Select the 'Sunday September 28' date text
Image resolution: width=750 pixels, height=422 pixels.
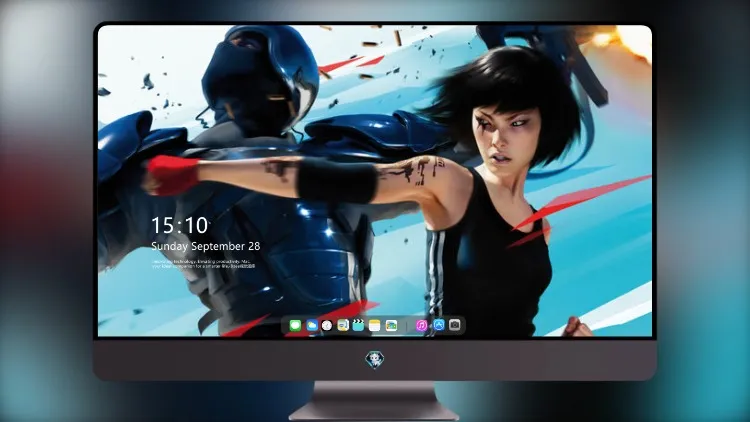pos(206,246)
